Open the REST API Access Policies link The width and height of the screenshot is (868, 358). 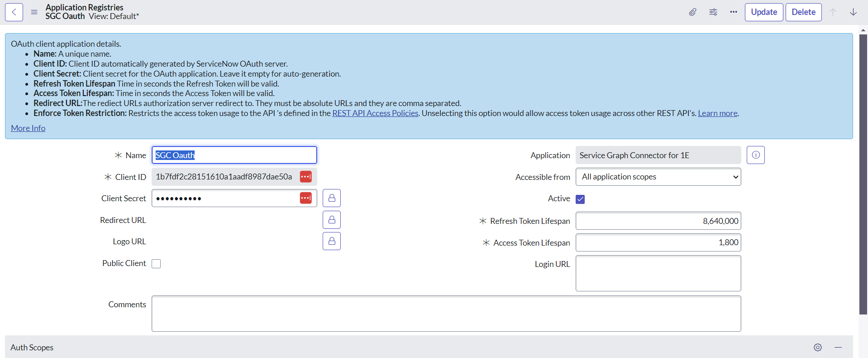pyautogui.click(x=375, y=113)
